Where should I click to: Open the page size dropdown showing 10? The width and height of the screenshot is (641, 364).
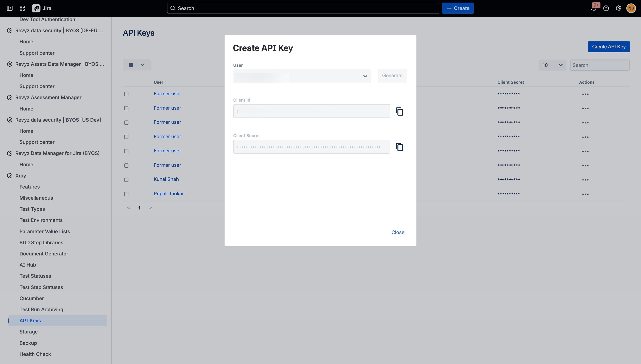pos(552,65)
